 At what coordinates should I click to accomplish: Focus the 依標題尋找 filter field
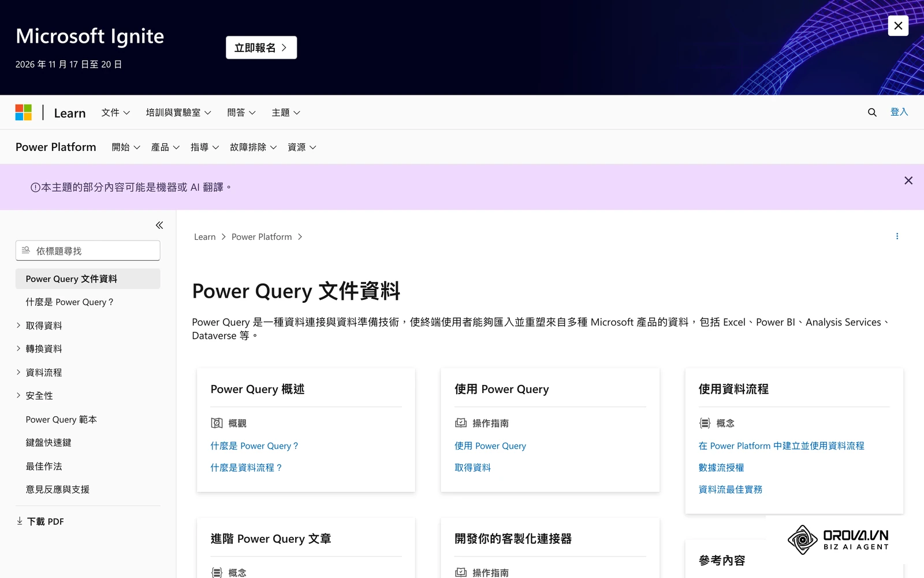pos(88,251)
